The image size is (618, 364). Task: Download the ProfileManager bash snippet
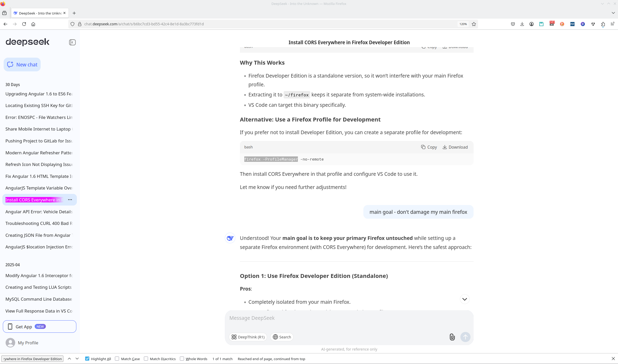(455, 147)
